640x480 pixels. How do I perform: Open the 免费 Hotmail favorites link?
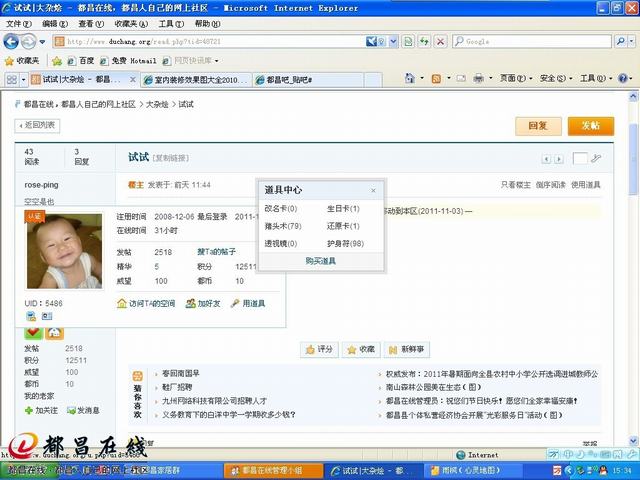(x=128, y=61)
